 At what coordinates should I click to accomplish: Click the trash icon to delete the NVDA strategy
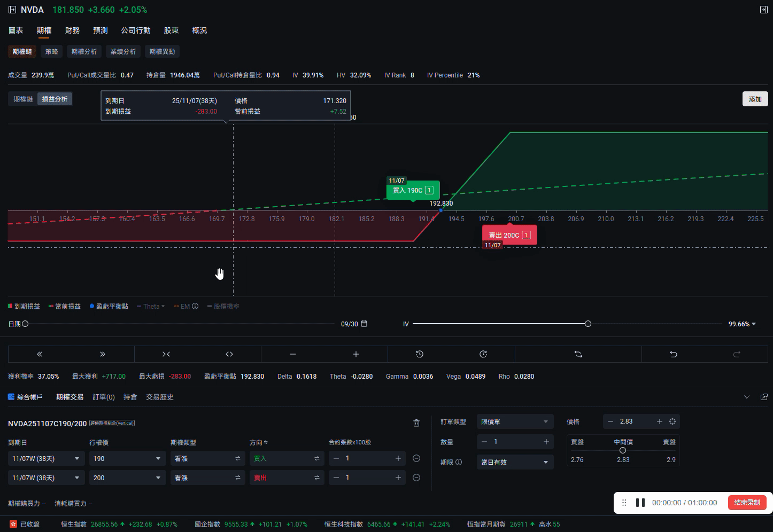[416, 423]
